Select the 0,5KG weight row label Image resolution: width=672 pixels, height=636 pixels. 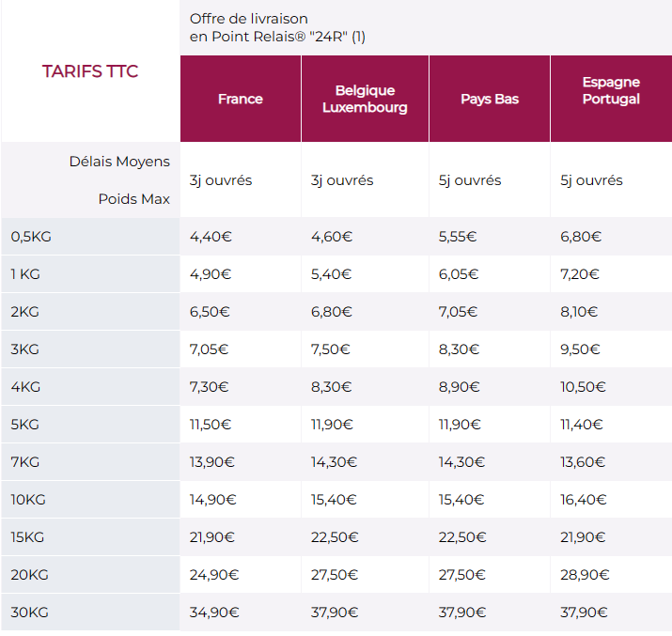[31, 237]
